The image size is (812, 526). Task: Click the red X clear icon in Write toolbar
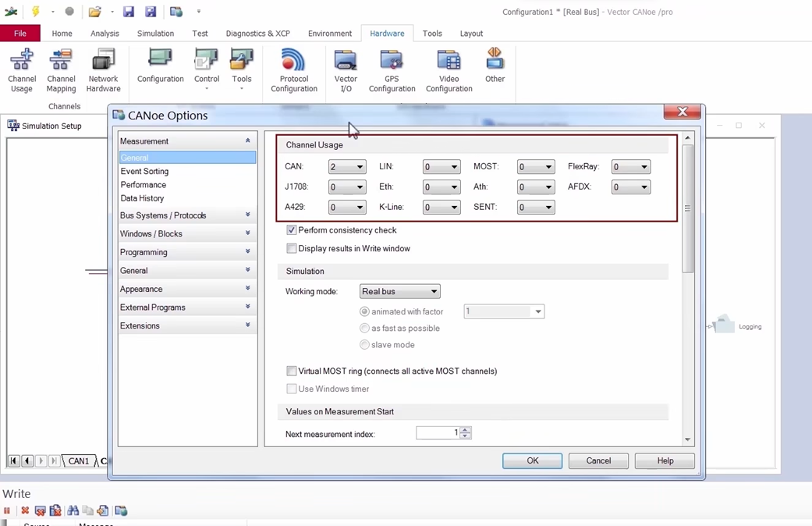tap(25, 510)
